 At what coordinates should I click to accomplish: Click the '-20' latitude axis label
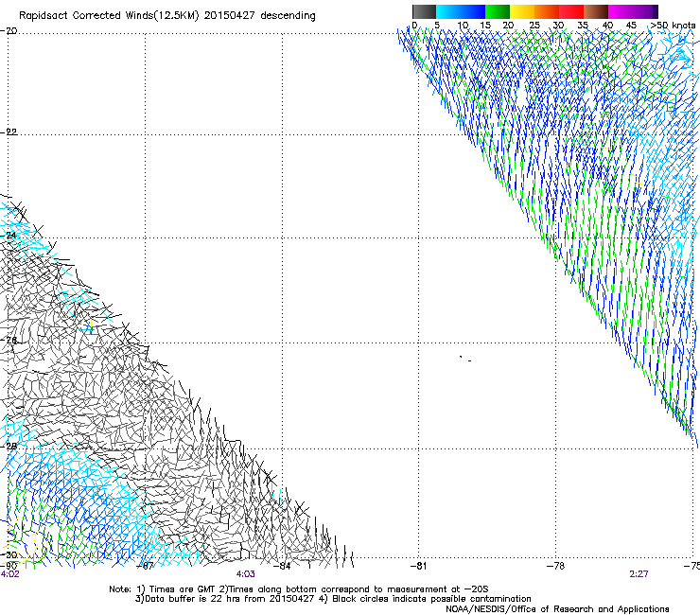pos(9,31)
